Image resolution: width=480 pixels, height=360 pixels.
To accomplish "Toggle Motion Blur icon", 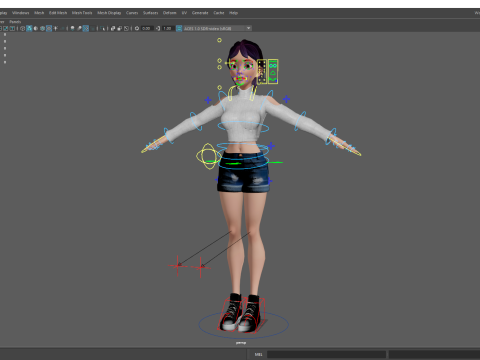I will click(79, 28).
